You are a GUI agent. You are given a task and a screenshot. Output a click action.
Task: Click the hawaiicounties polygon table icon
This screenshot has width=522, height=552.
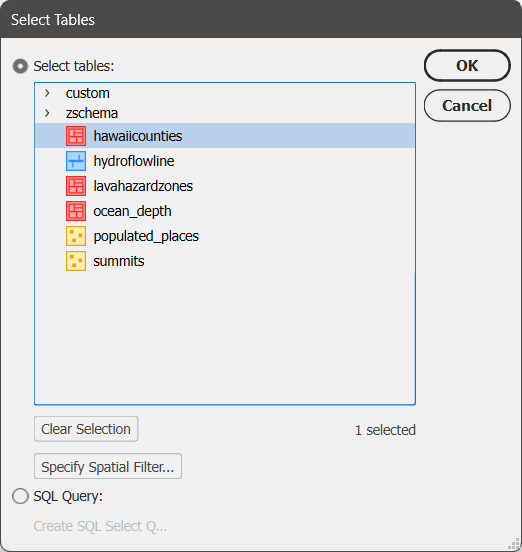[x=76, y=136]
